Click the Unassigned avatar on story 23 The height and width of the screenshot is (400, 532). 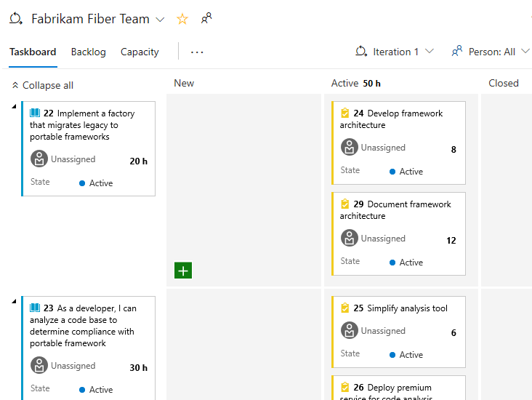pos(39,366)
